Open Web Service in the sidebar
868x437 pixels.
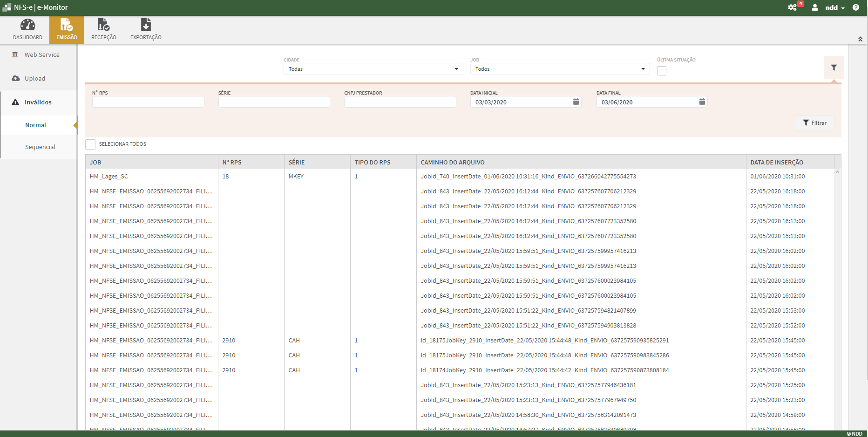(42, 55)
